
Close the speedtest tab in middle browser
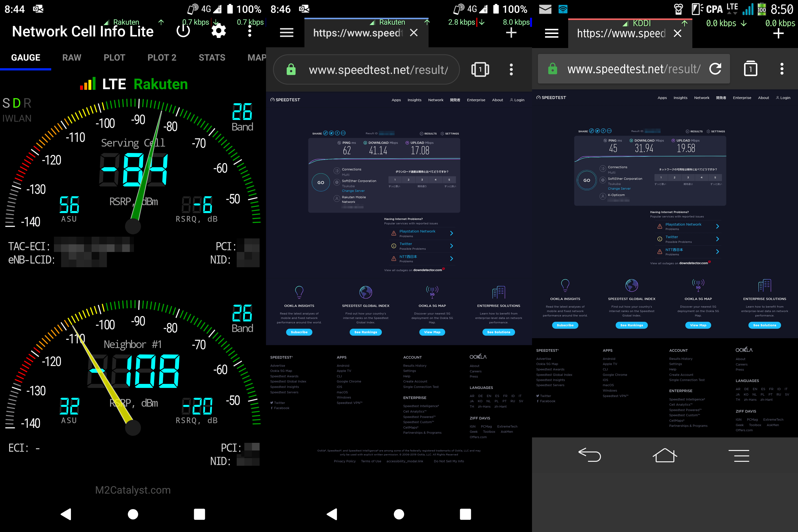pyautogui.click(x=414, y=33)
